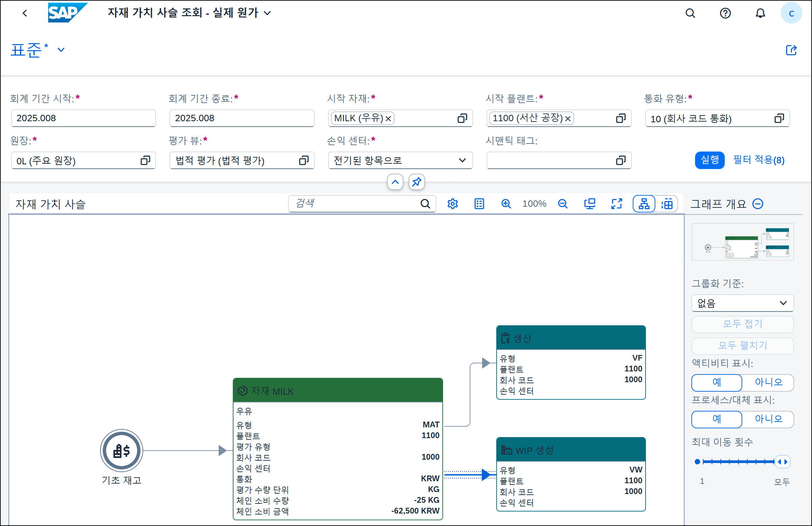Open the graph settings gear icon
This screenshot has width=812, height=526.
(x=452, y=204)
